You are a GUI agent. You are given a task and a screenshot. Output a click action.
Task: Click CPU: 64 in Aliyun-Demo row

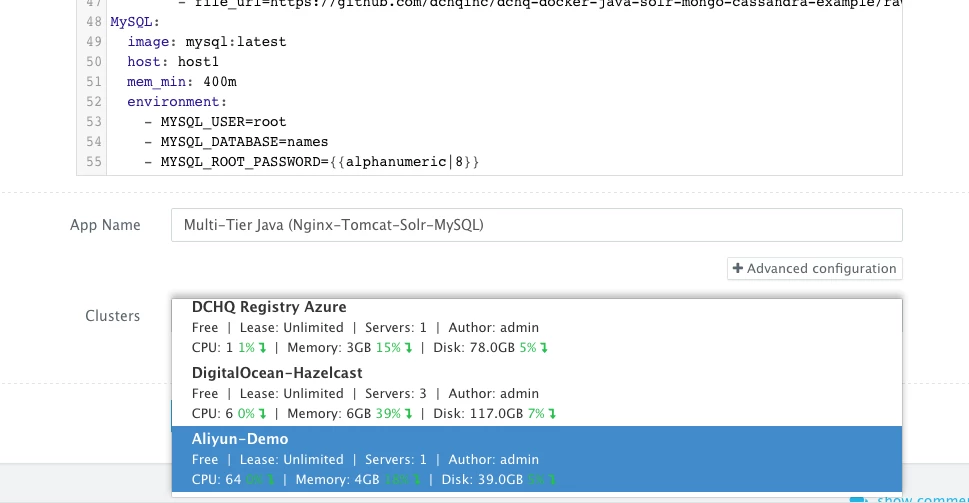[x=216, y=480]
